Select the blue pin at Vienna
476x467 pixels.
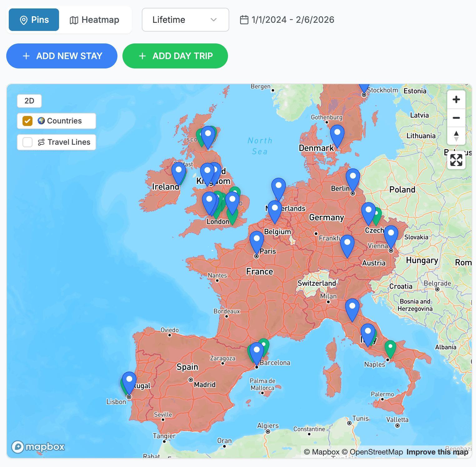(x=391, y=236)
